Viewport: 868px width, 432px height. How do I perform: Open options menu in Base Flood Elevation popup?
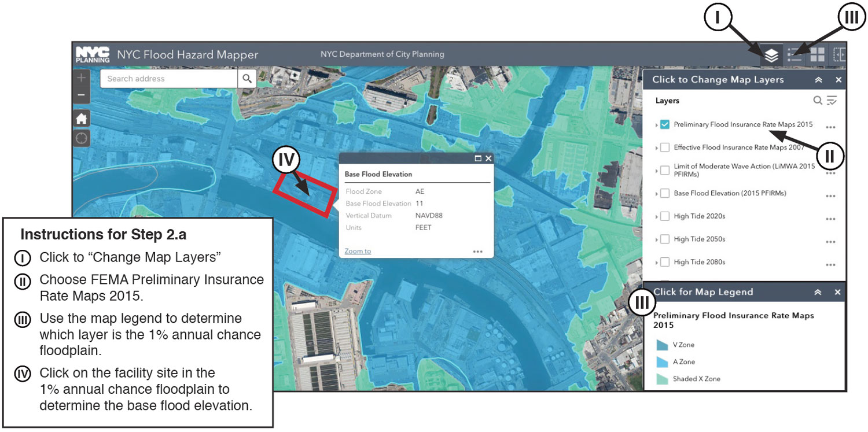pyautogui.click(x=477, y=252)
